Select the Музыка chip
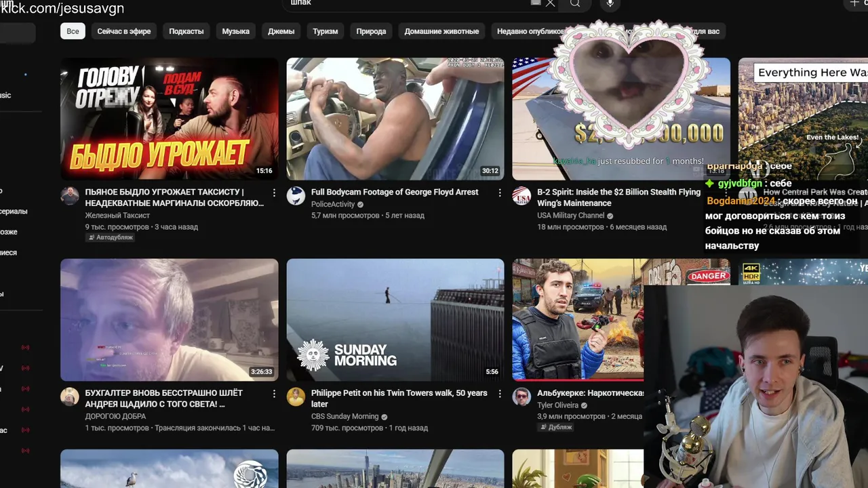Screen dimensions: 868x488 point(236,31)
